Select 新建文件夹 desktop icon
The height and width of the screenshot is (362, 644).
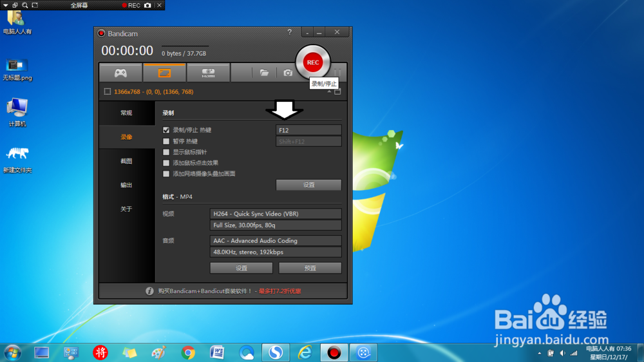click(x=17, y=160)
